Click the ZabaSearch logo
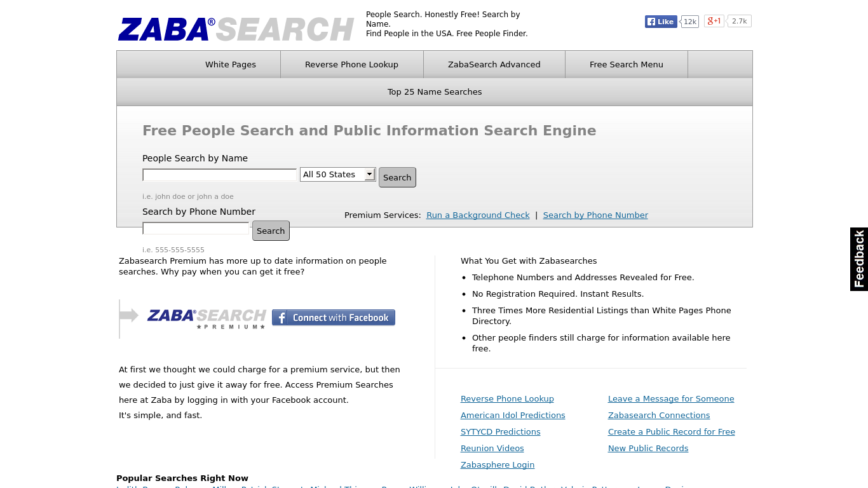 coord(236,29)
